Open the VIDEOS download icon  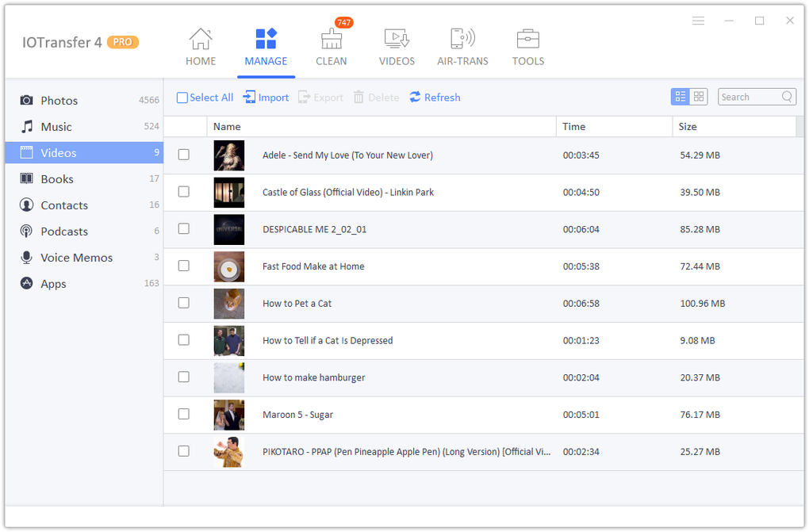coord(397,39)
